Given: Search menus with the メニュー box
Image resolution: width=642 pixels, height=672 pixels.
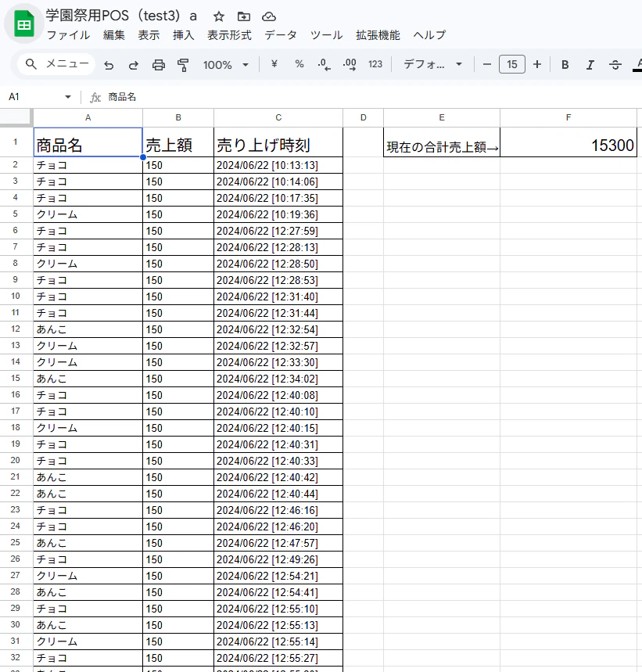Looking at the screenshot, I should (x=56, y=64).
